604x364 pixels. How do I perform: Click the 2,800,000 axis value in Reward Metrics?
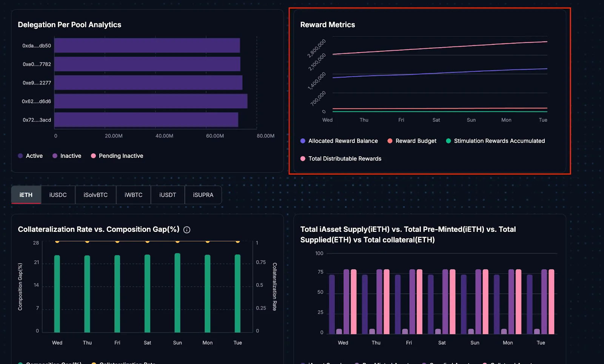[x=316, y=48]
